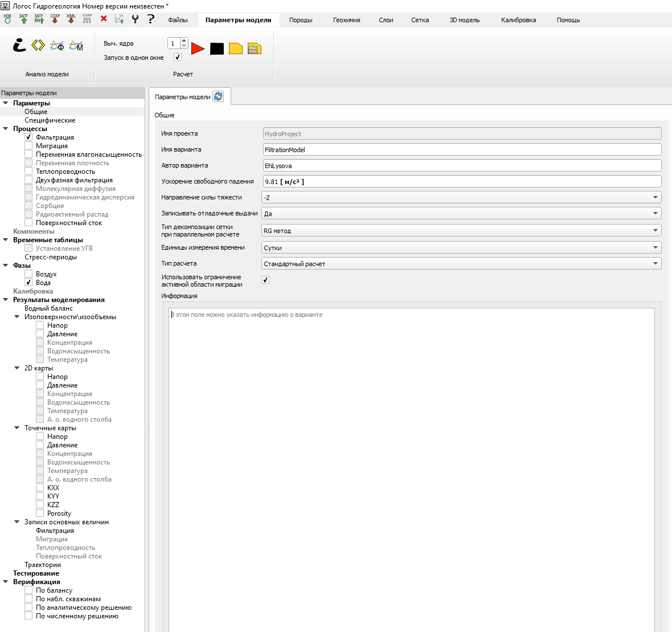Screen dimensions: 672x632
Task: Click the red play button to run calculation
Action: point(198,48)
